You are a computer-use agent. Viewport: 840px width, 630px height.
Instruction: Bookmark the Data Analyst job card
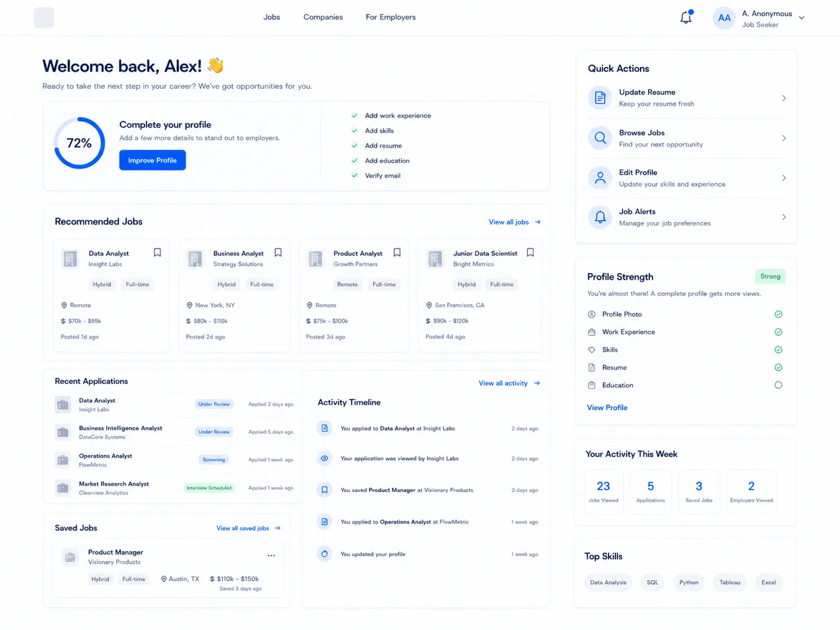(x=157, y=252)
